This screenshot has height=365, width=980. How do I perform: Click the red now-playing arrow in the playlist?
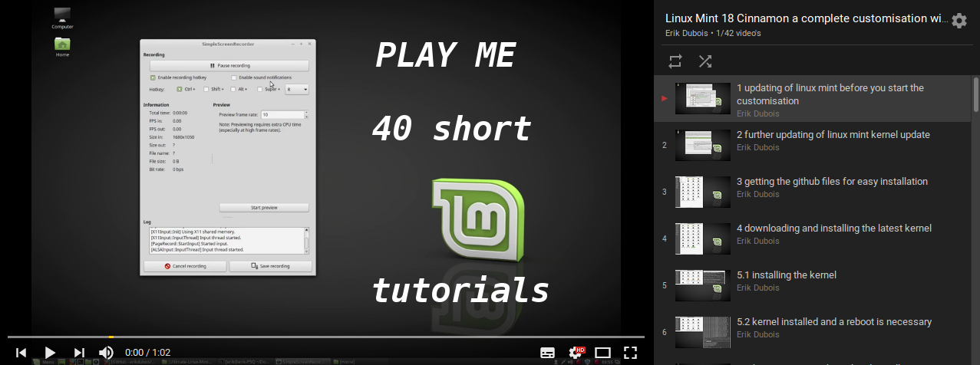(x=665, y=98)
